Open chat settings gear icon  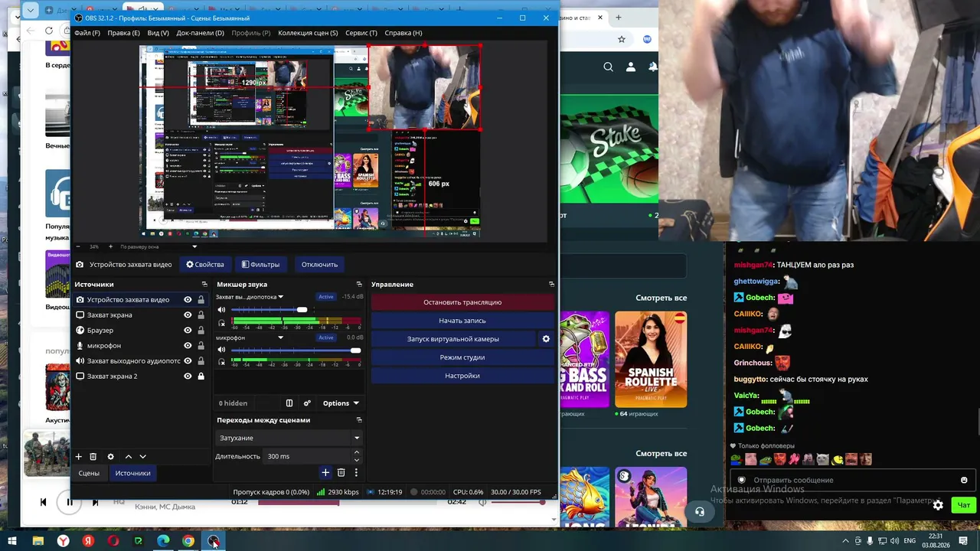[938, 505]
